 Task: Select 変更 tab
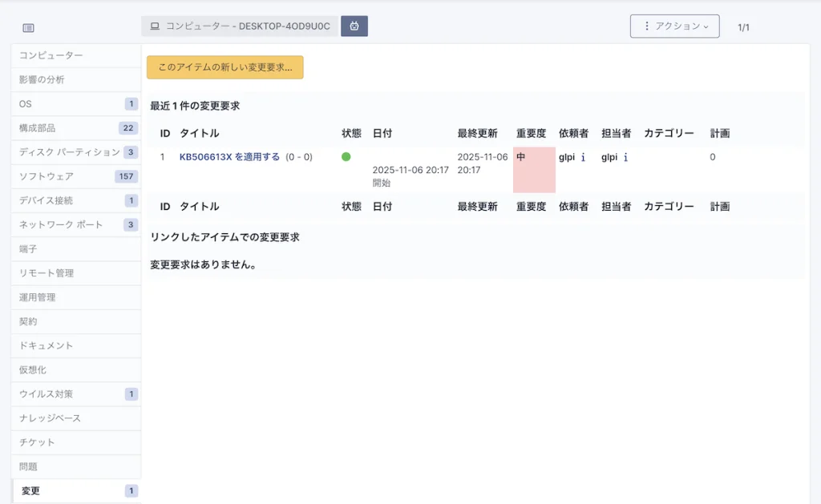coord(76,491)
